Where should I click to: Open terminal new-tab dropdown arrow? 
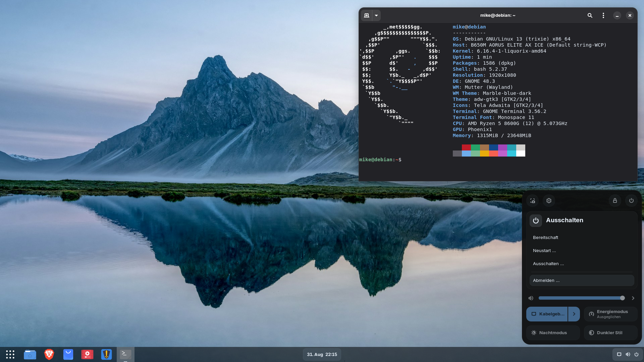click(376, 15)
